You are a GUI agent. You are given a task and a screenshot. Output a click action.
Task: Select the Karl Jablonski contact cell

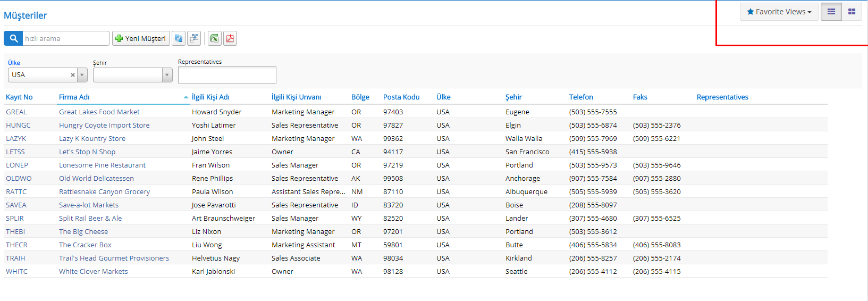tap(213, 271)
